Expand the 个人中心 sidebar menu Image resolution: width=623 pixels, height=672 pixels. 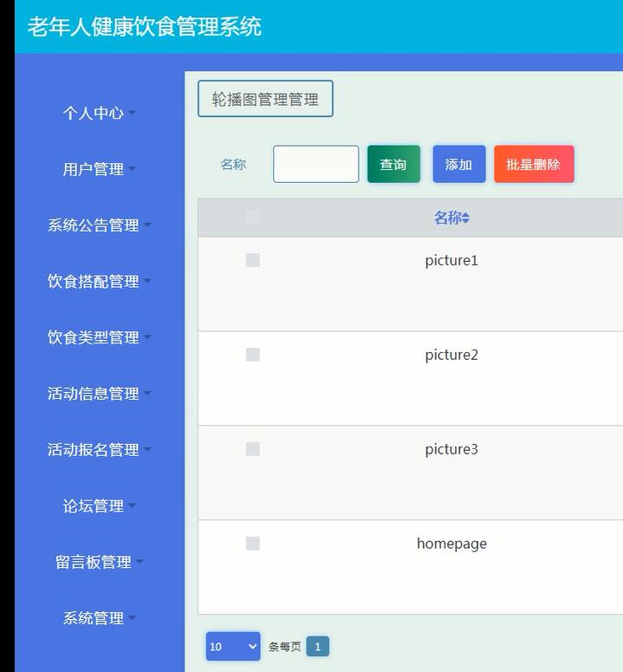click(99, 113)
